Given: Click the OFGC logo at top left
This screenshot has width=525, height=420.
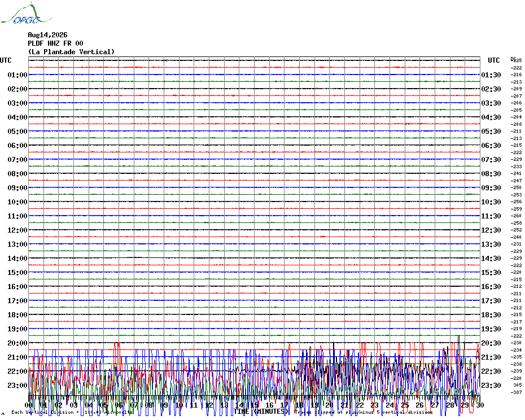Looking at the screenshot, I should (27, 14).
